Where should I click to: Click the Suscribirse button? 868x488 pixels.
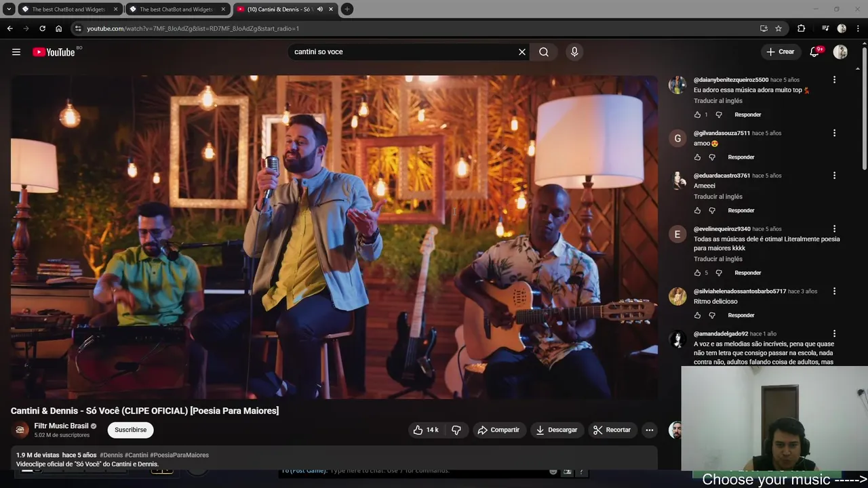click(130, 430)
